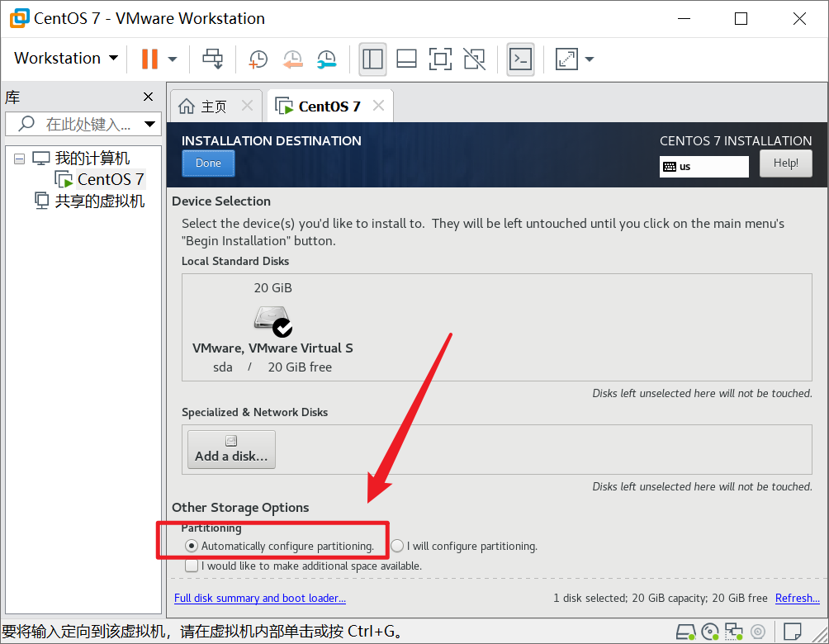This screenshot has height=644, width=829.
Task: Open the console view icon
Action: click(x=520, y=59)
